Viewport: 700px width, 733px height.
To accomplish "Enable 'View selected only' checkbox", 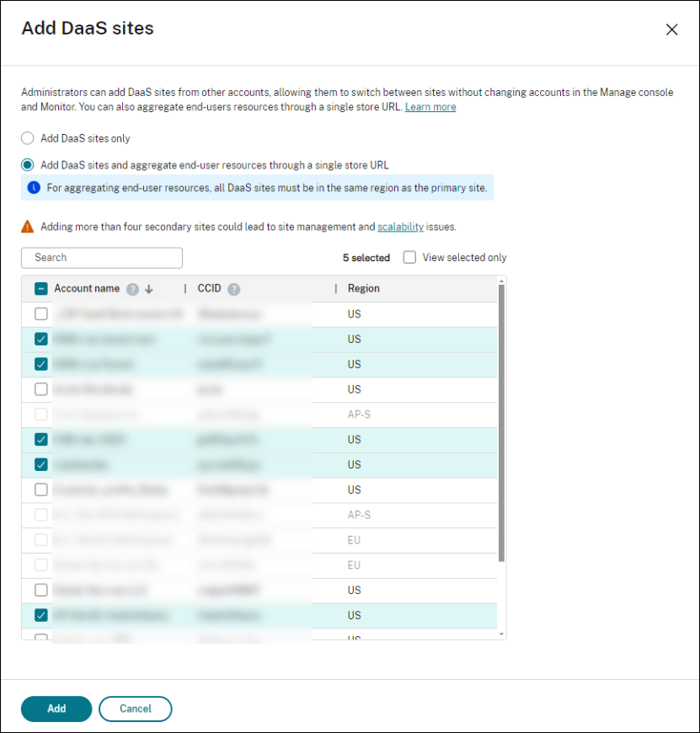I will click(409, 258).
